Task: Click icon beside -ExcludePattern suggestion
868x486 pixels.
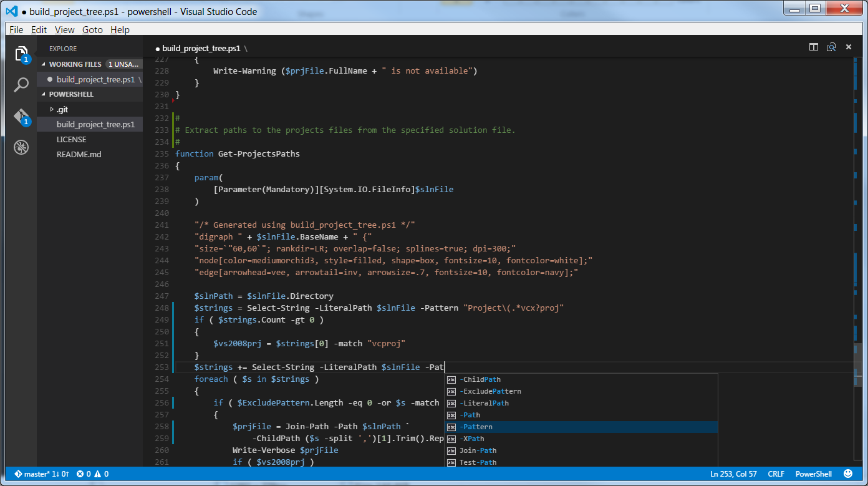Action: point(451,391)
